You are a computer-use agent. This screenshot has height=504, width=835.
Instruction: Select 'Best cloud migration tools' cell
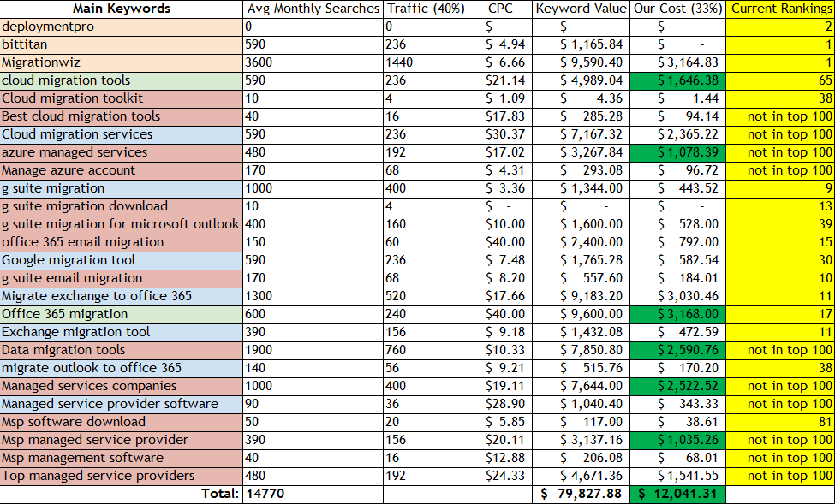(x=122, y=116)
